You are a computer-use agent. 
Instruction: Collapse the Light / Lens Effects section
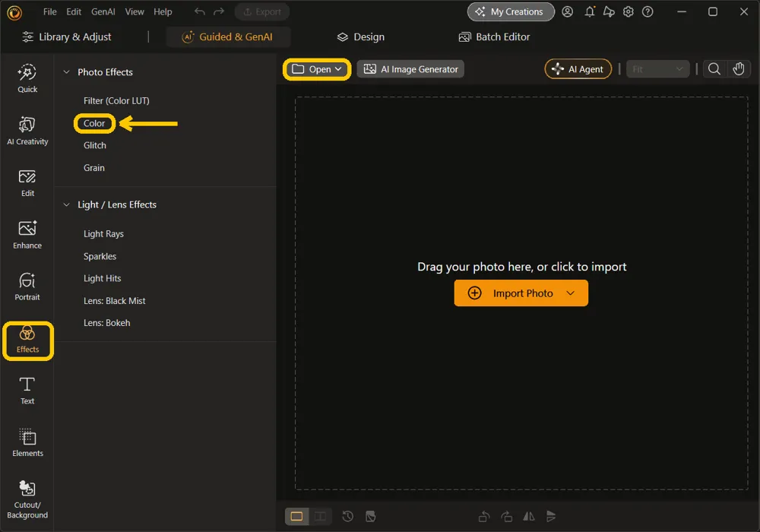(x=66, y=205)
